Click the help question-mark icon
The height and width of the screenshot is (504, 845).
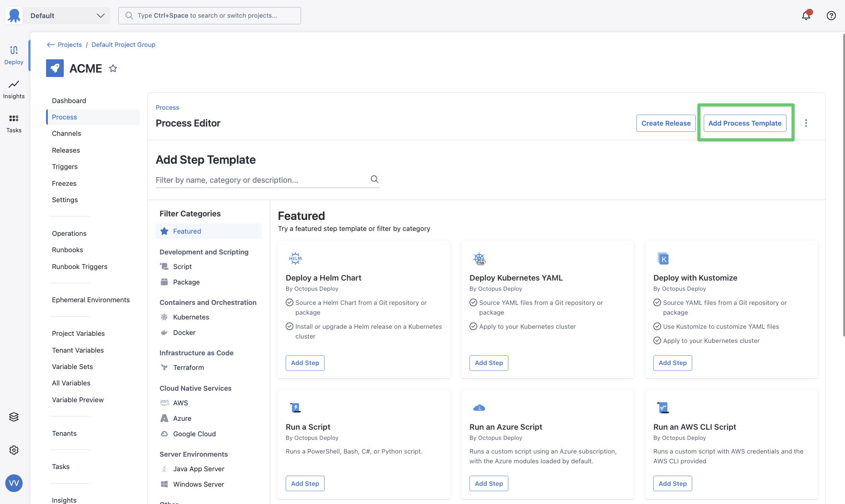(x=831, y=15)
